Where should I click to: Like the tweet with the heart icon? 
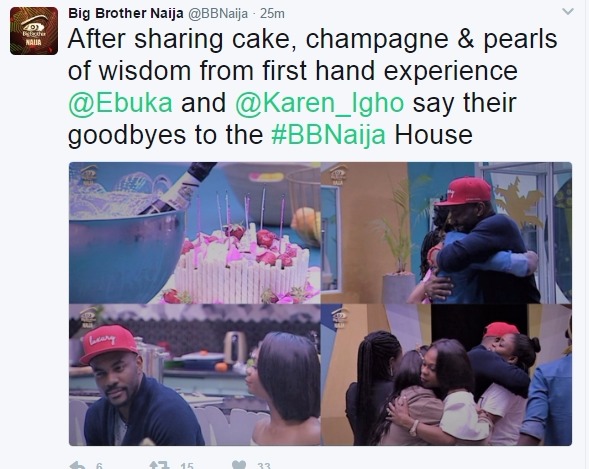pyautogui.click(x=239, y=465)
